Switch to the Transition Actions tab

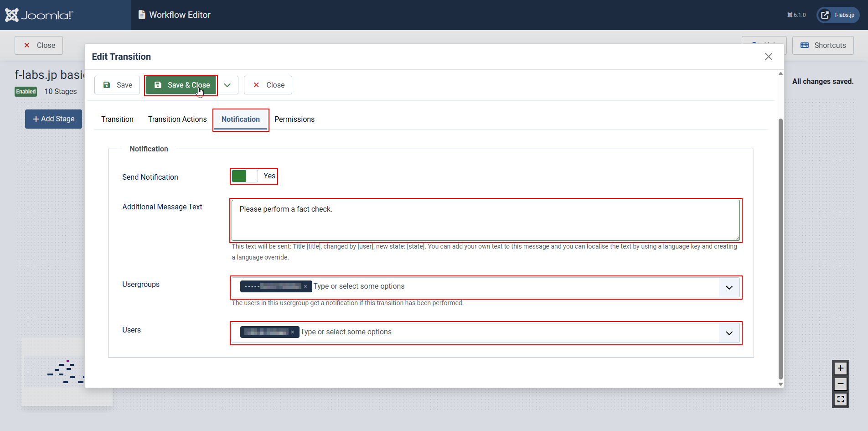tap(177, 119)
